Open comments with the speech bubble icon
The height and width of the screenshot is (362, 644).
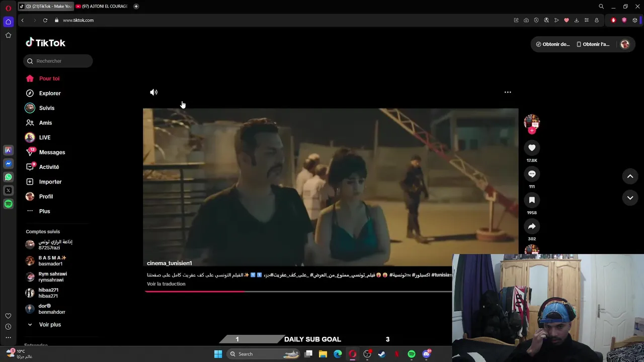pos(532,174)
